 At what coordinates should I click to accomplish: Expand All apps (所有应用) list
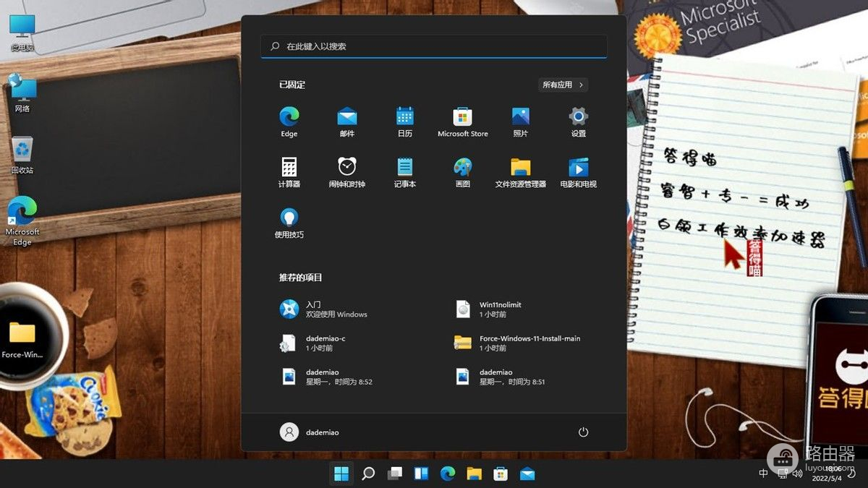click(563, 85)
